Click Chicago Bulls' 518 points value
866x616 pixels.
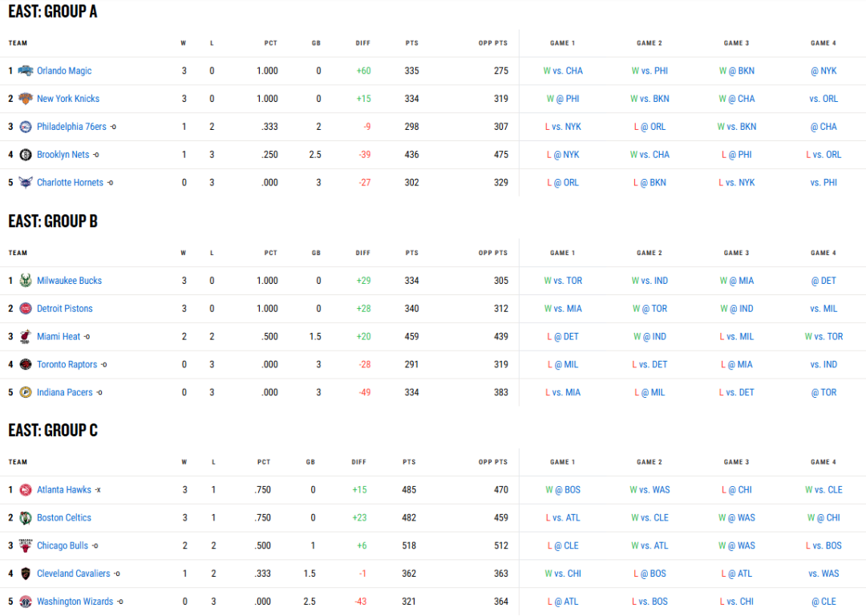(409, 546)
